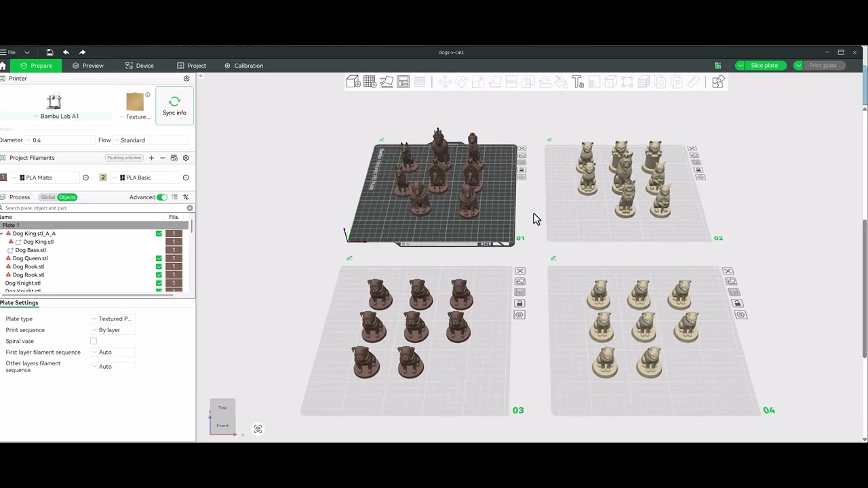Toggle the Advanced mode switch
This screenshot has height=488, width=868.
coord(162,197)
